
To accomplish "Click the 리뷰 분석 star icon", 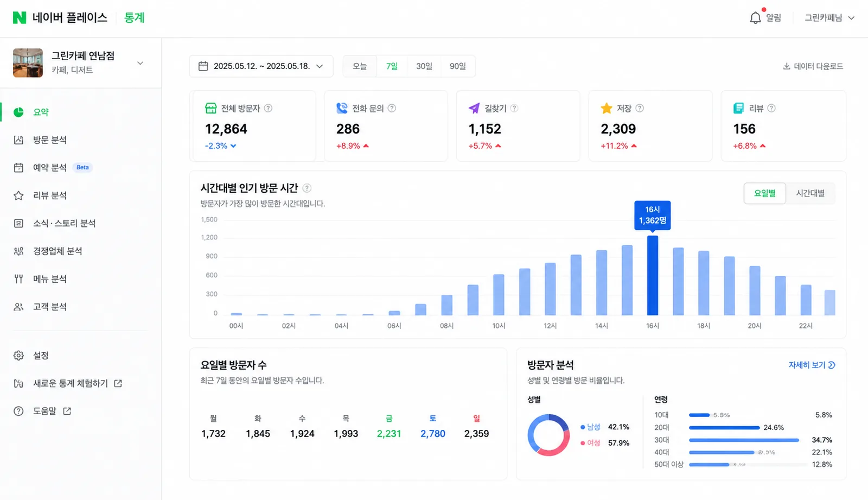I will coord(18,195).
